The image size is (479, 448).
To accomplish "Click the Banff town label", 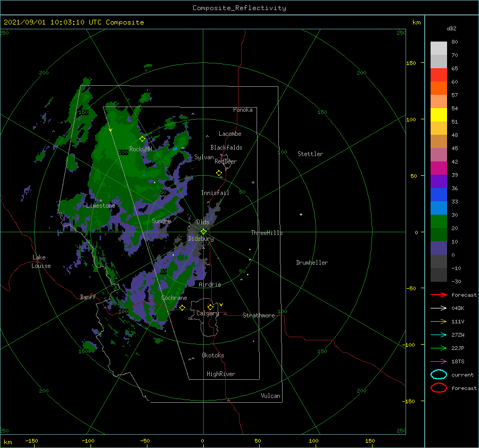I will click(x=88, y=297).
